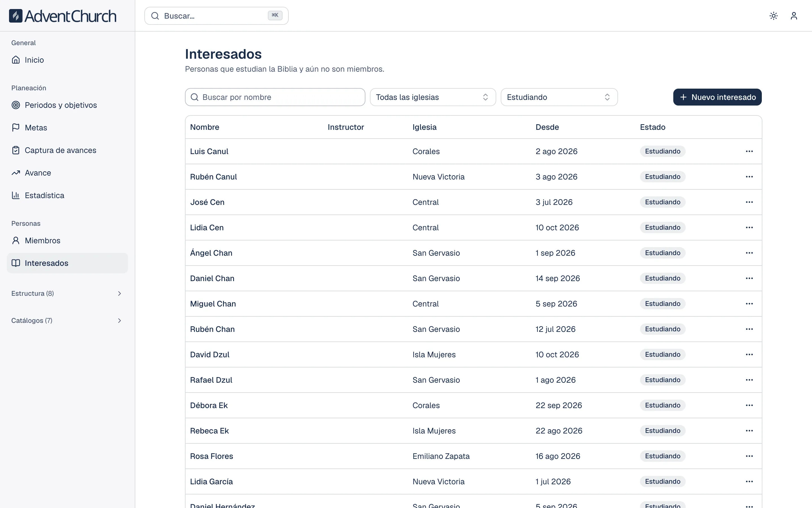Open row actions for Daniel Chan

[749, 278]
